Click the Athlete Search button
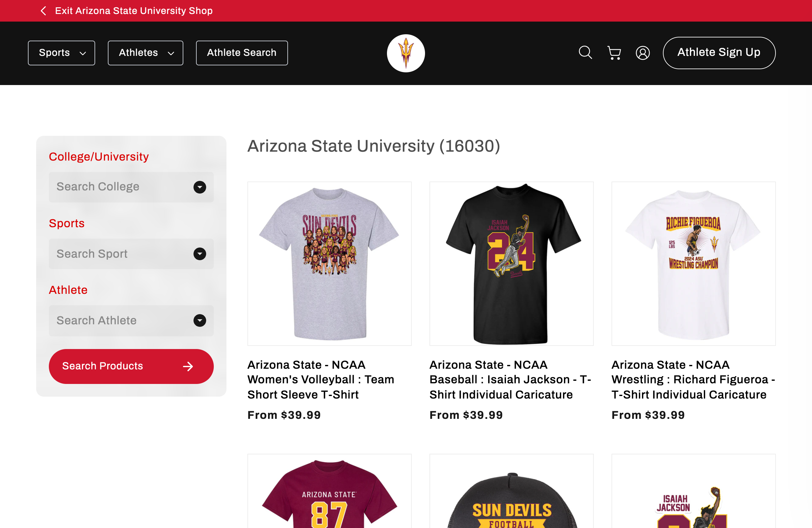This screenshot has height=528, width=812. pos(242,53)
